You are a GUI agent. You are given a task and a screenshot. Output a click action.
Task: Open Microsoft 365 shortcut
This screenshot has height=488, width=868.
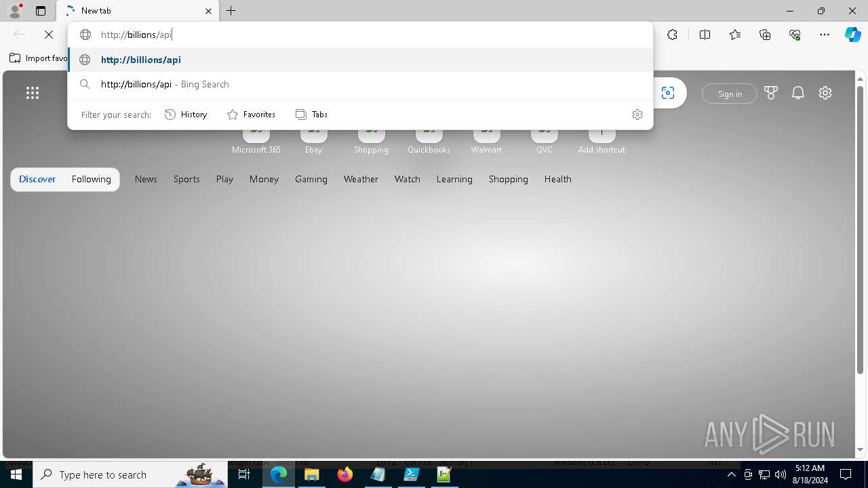click(x=256, y=141)
